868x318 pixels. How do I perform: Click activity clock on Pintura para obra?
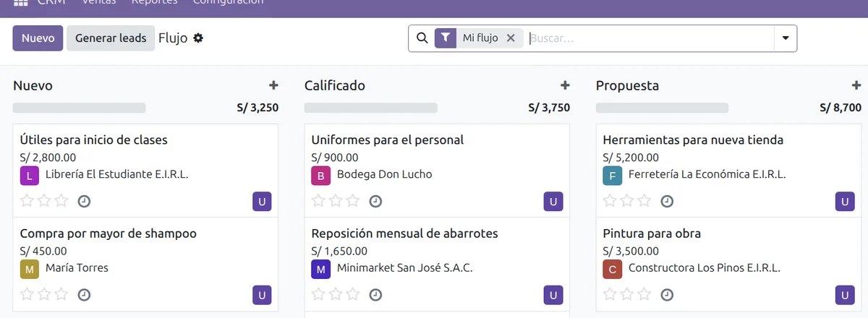pyautogui.click(x=667, y=294)
